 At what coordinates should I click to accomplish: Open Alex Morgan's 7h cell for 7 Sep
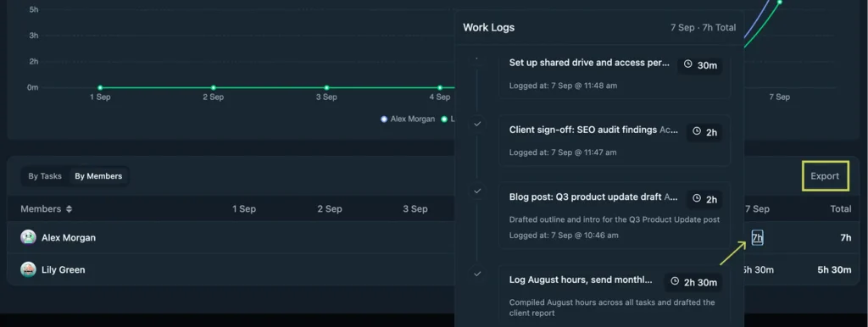point(757,238)
